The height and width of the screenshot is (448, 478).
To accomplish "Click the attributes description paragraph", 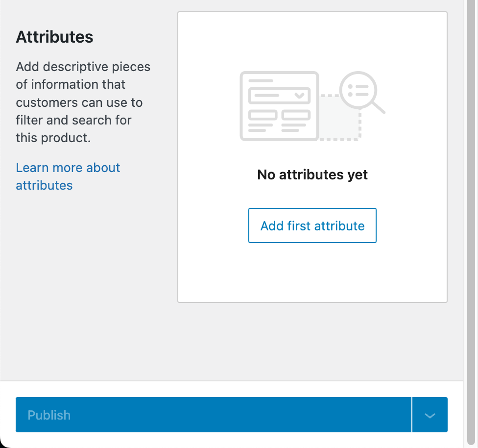I will pos(83,102).
